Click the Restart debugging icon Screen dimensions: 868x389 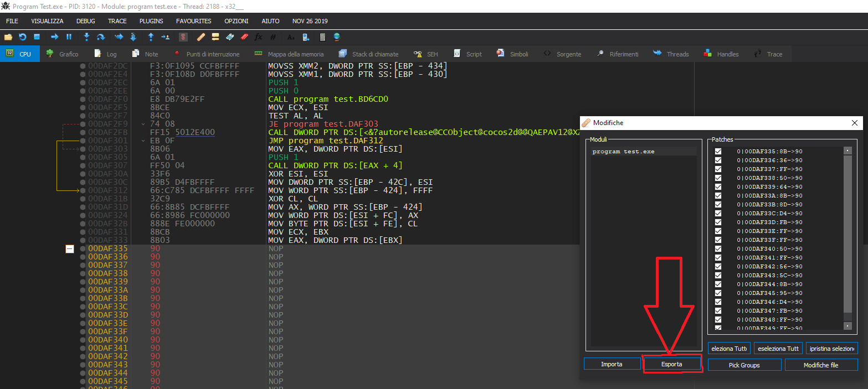pyautogui.click(x=23, y=37)
